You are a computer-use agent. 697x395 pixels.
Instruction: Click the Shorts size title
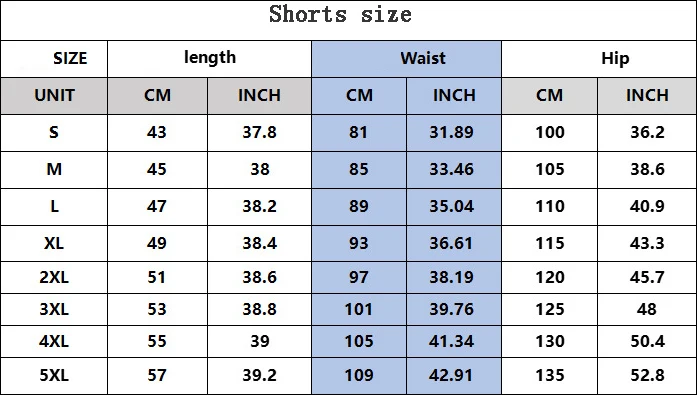coord(340,15)
